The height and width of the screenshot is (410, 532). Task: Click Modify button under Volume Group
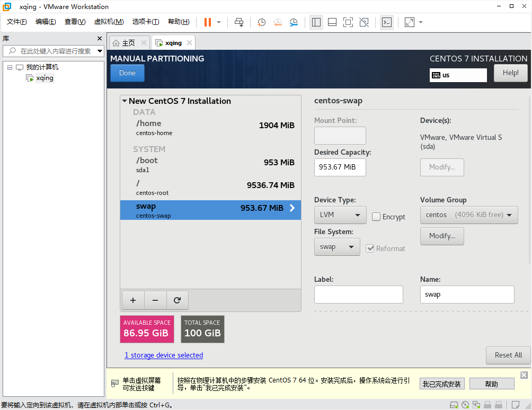coord(442,236)
